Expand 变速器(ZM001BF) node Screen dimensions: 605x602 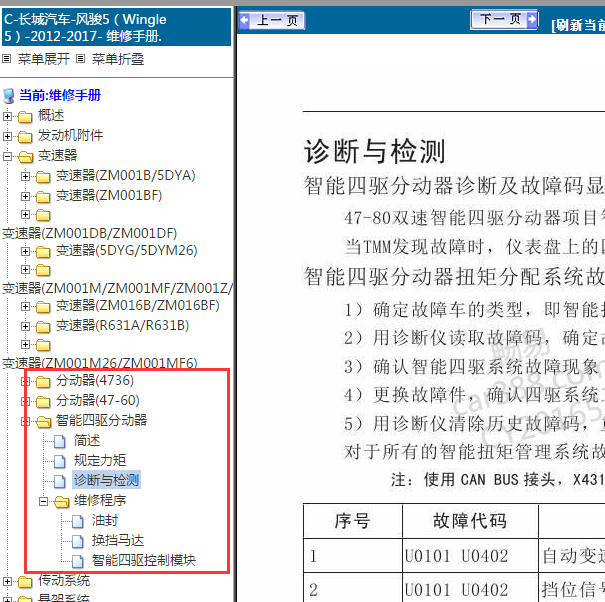pyautogui.click(x=25, y=196)
